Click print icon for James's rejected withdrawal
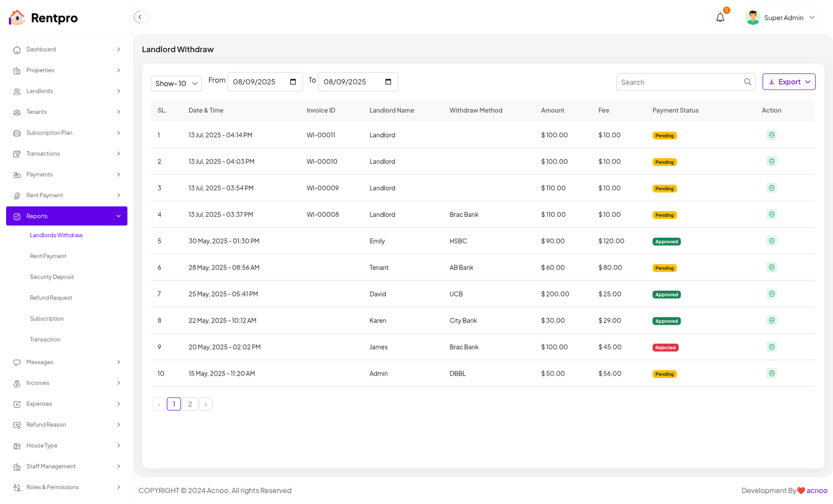 point(771,347)
